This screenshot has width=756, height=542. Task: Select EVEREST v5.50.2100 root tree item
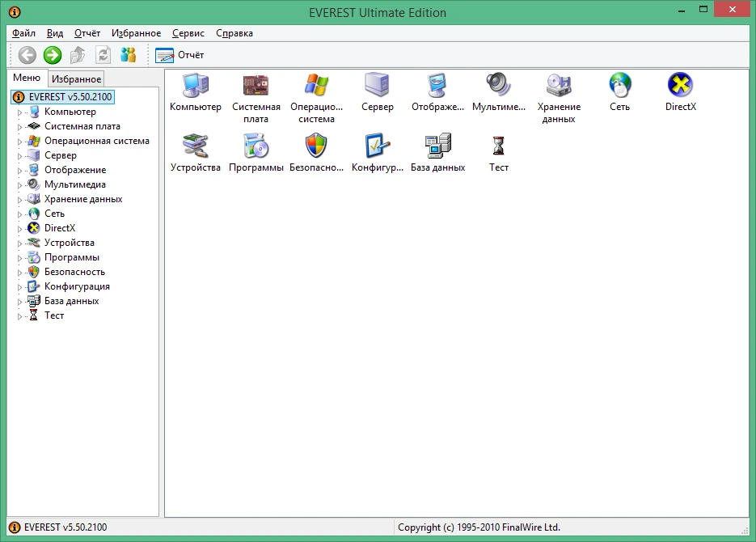click(x=70, y=97)
